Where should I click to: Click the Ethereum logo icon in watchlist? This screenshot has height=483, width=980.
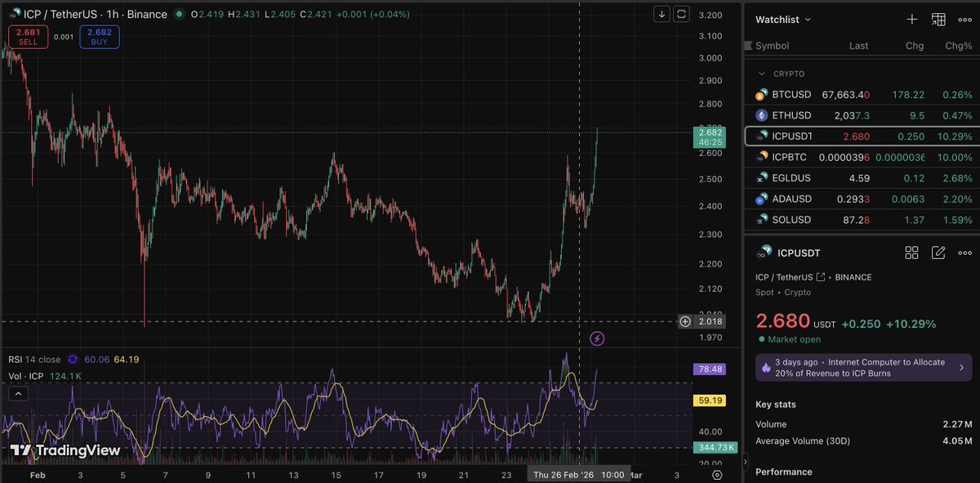[762, 115]
